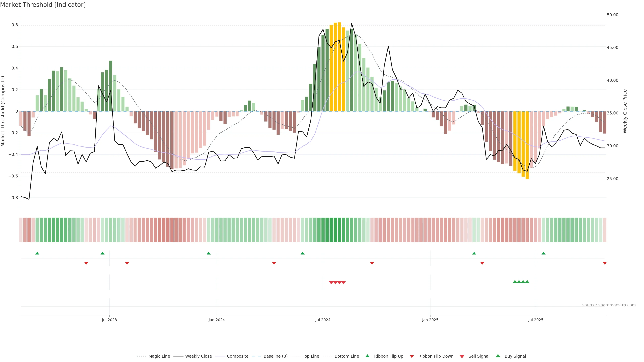
Task: Click the Weekly Close Price axis title
Action: 625,111
